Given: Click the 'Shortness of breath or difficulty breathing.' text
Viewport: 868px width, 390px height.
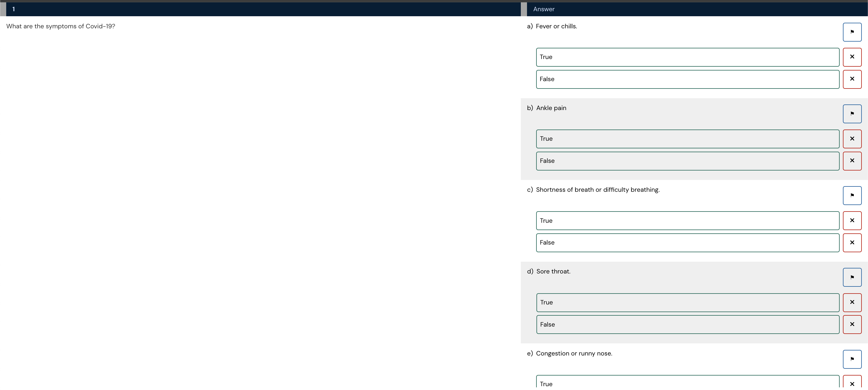Looking at the screenshot, I should 598,190.
